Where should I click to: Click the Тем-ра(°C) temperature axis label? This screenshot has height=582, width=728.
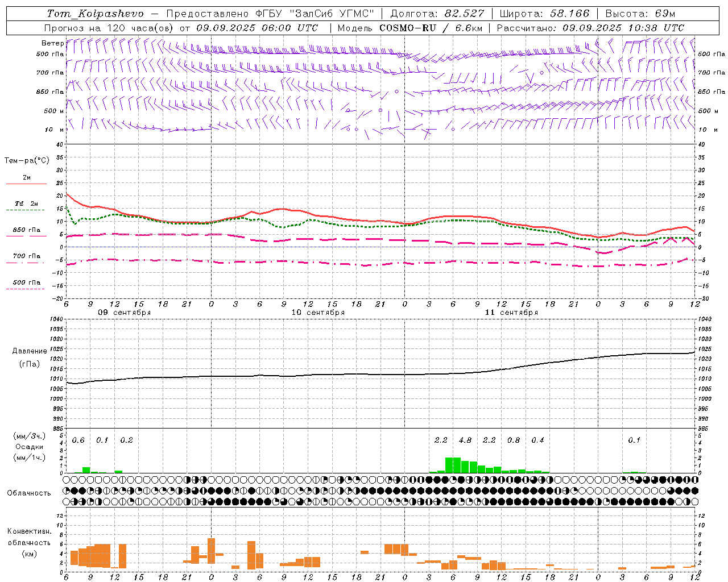(x=27, y=160)
